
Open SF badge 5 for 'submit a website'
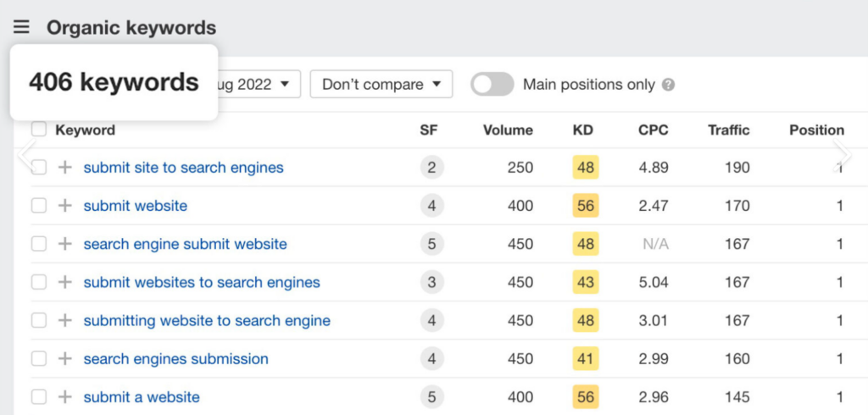click(431, 396)
